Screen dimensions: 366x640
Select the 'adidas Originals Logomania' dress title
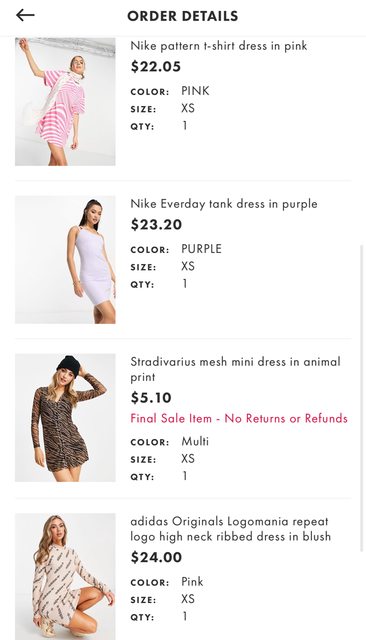coord(231,529)
